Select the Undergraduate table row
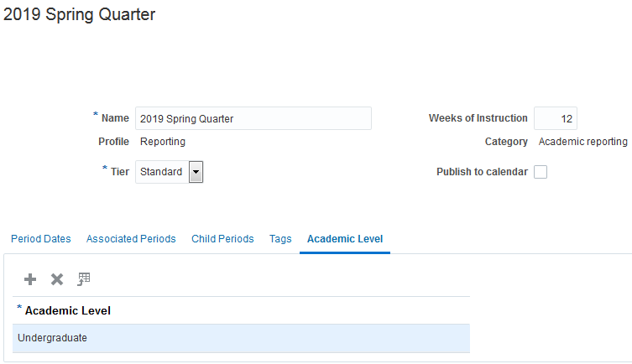The height and width of the screenshot is (364, 632). point(241,338)
